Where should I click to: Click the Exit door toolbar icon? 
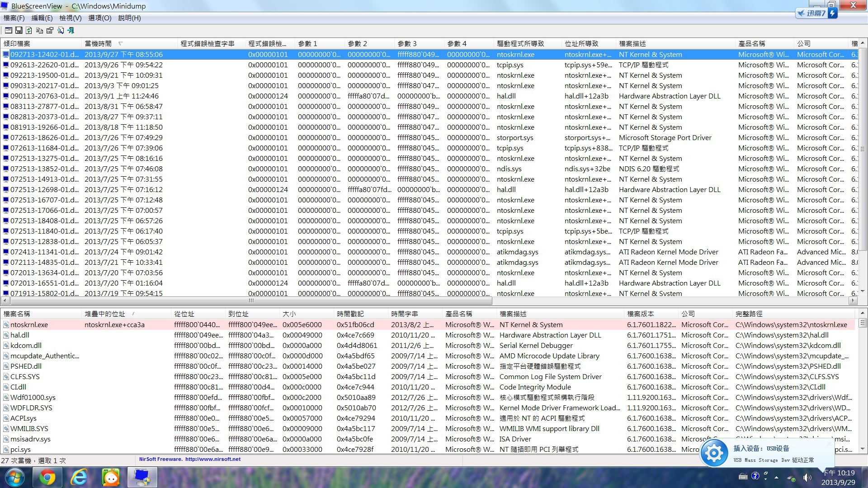coord(71,30)
